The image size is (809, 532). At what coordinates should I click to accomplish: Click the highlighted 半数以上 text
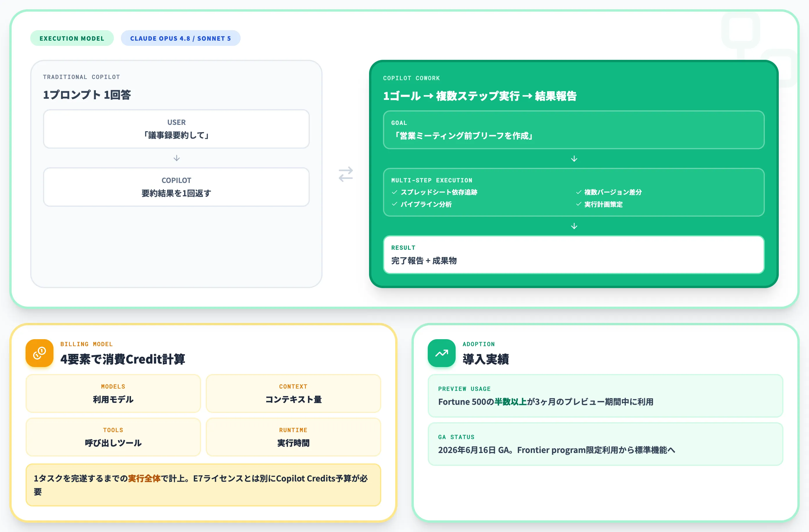point(511,402)
